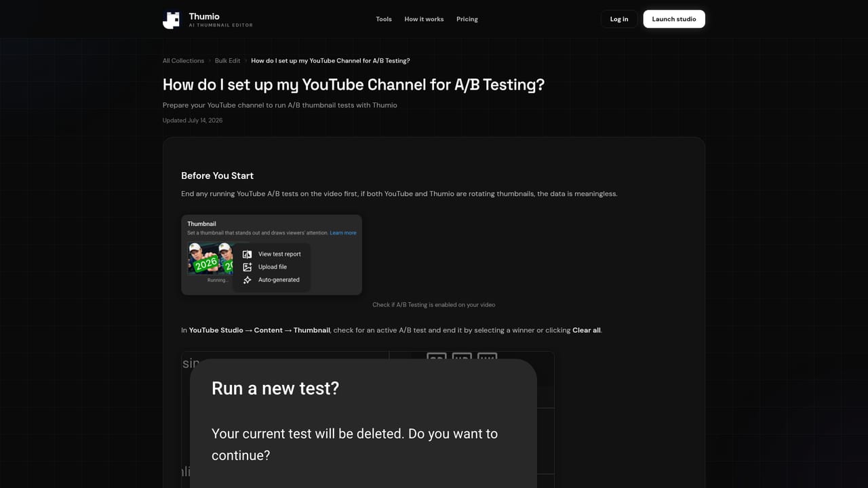Image resolution: width=868 pixels, height=488 pixels.
Task: Launch the studio
Action: [x=674, y=19]
